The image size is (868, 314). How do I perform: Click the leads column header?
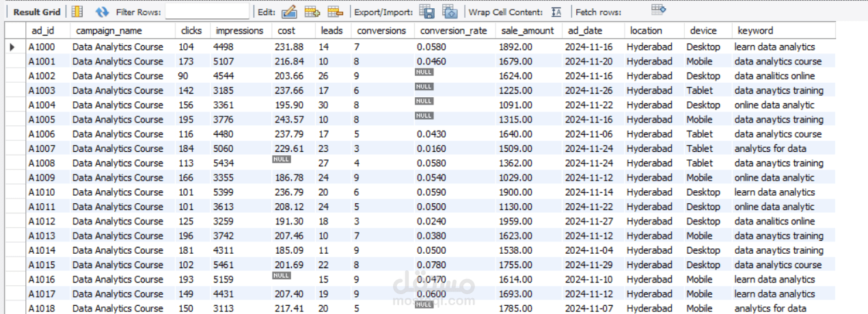click(334, 30)
